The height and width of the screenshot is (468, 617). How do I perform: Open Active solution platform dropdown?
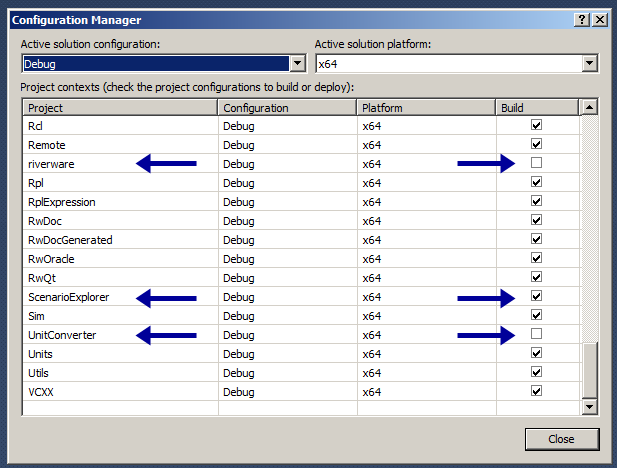[x=589, y=63]
